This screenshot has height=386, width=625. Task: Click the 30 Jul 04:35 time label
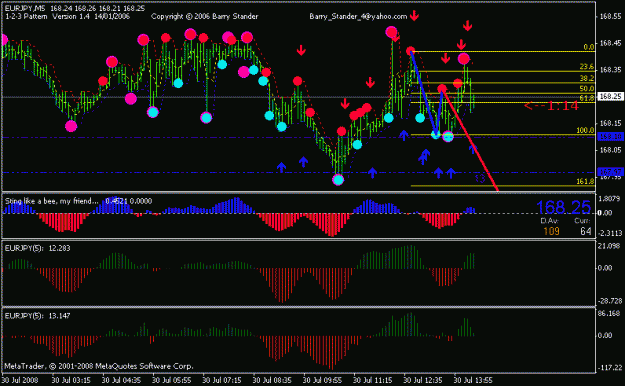[x=122, y=380]
